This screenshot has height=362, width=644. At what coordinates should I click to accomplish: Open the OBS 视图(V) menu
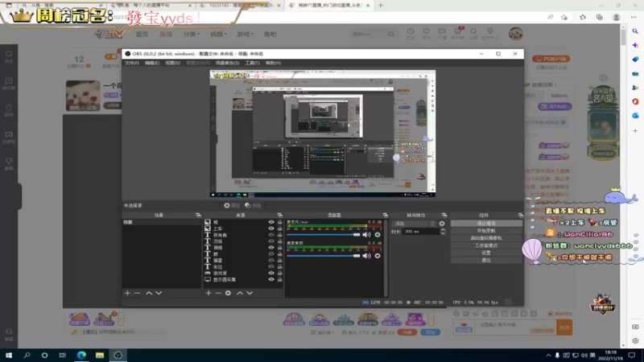tap(172, 63)
